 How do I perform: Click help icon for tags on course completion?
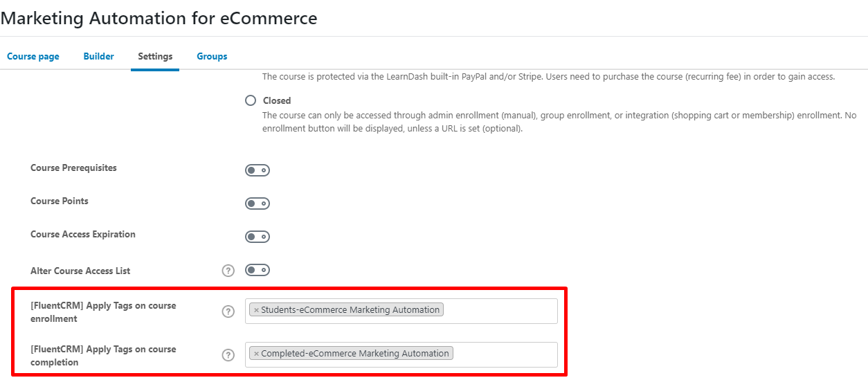point(228,355)
